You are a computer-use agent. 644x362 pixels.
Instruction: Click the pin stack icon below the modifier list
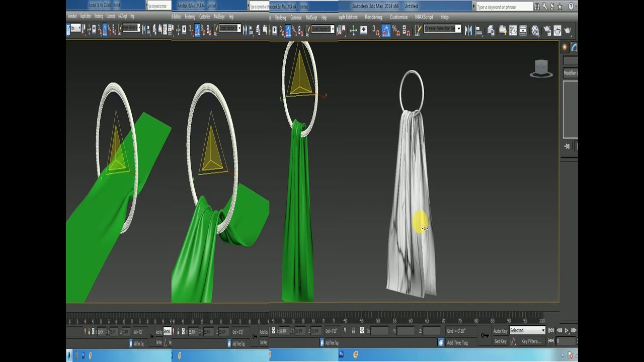pos(567,146)
